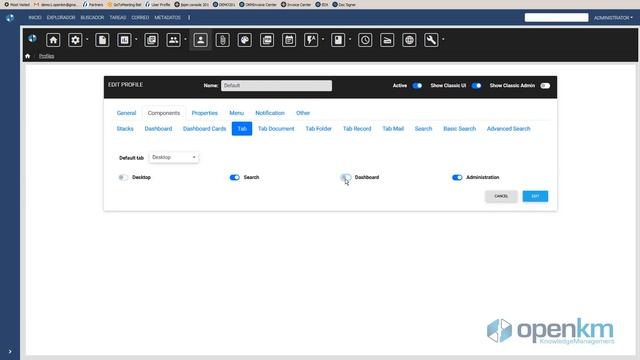
Task: Open the Tab Mail sub-tab
Action: point(393,129)
